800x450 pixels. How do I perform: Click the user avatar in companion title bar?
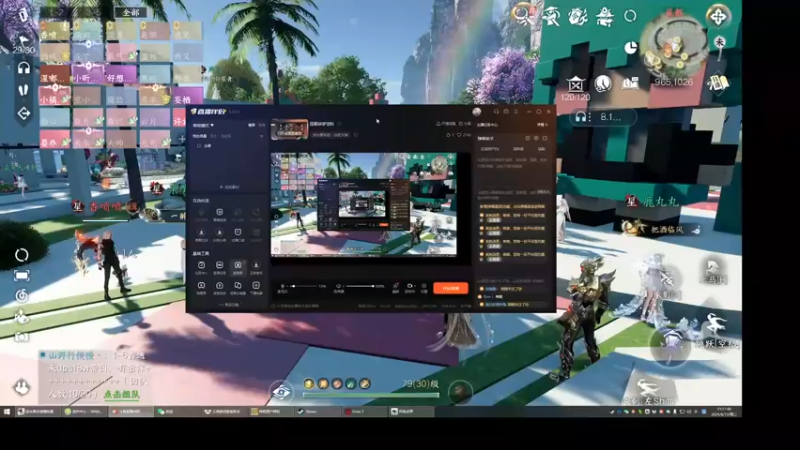477,112
